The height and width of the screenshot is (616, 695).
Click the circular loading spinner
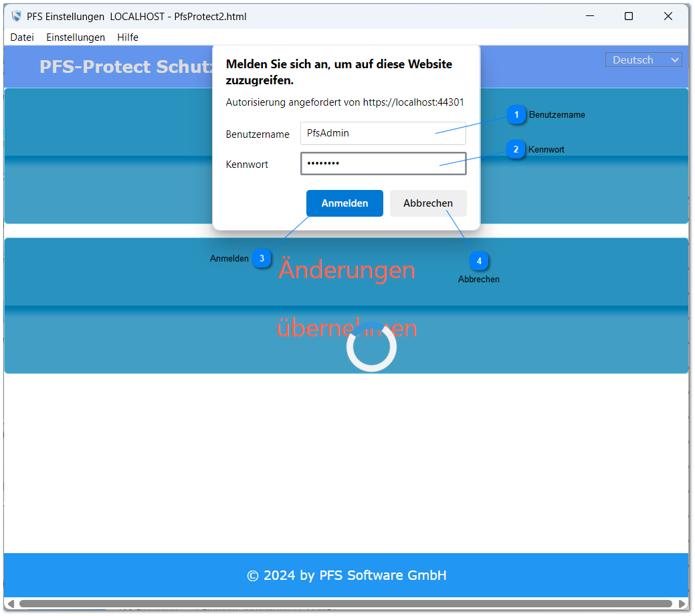point(371,346)
